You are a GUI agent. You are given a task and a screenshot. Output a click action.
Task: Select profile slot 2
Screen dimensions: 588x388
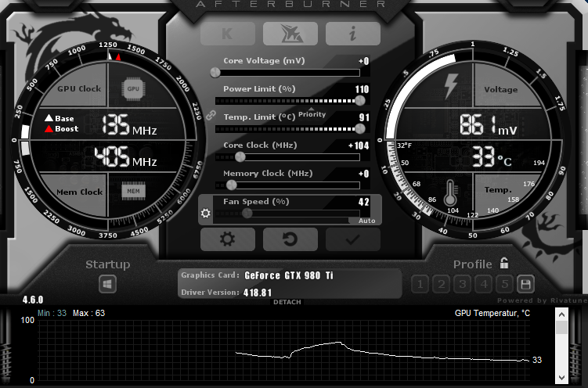[x=442, y=284]
